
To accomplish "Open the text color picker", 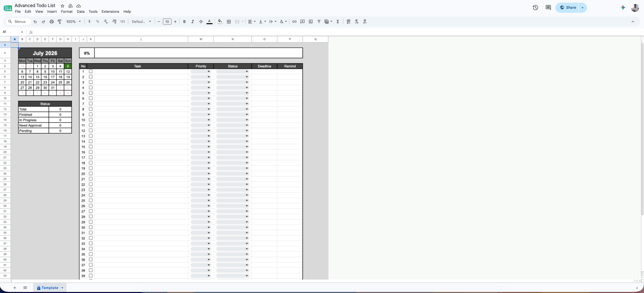I will click(x=210, y=22).
